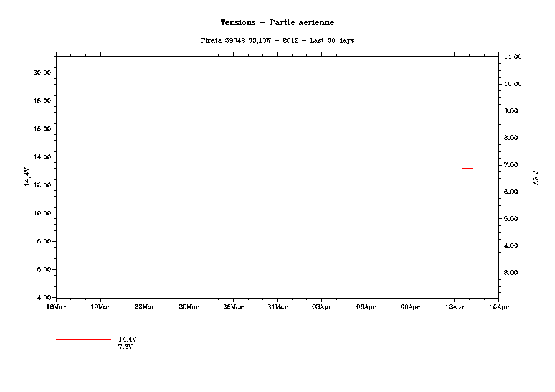Pick the 03Apr x-axis label
The width and height of the screenshot is (555, 392).
(321, 307)
